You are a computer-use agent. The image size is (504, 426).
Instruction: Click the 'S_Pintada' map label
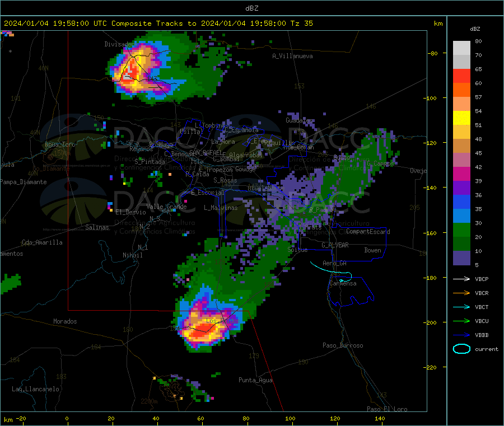point(150,162)
